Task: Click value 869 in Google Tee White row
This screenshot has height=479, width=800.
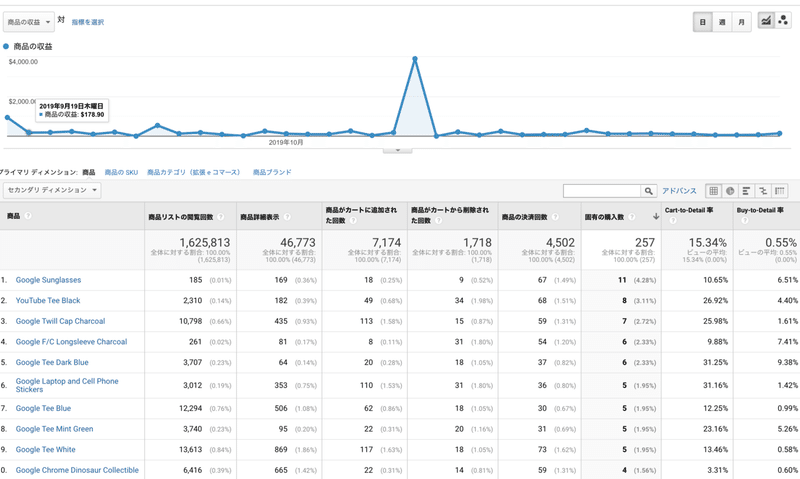Action: 281,449
